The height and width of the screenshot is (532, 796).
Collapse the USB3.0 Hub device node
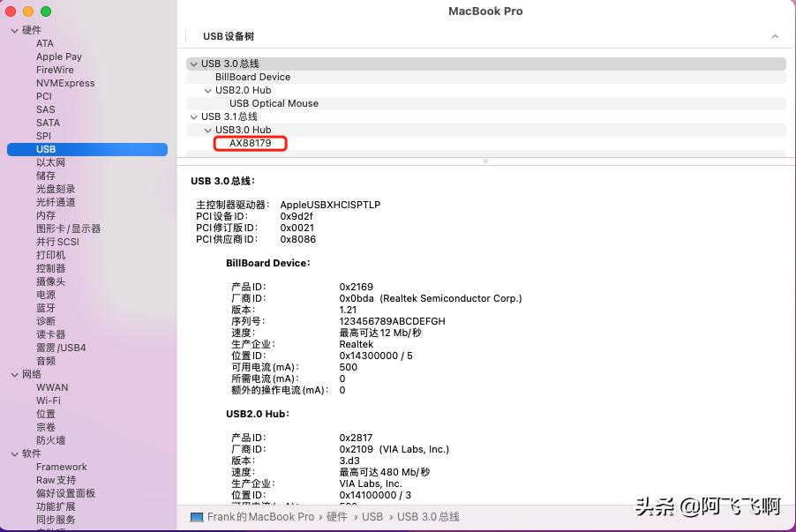[209, 130]
